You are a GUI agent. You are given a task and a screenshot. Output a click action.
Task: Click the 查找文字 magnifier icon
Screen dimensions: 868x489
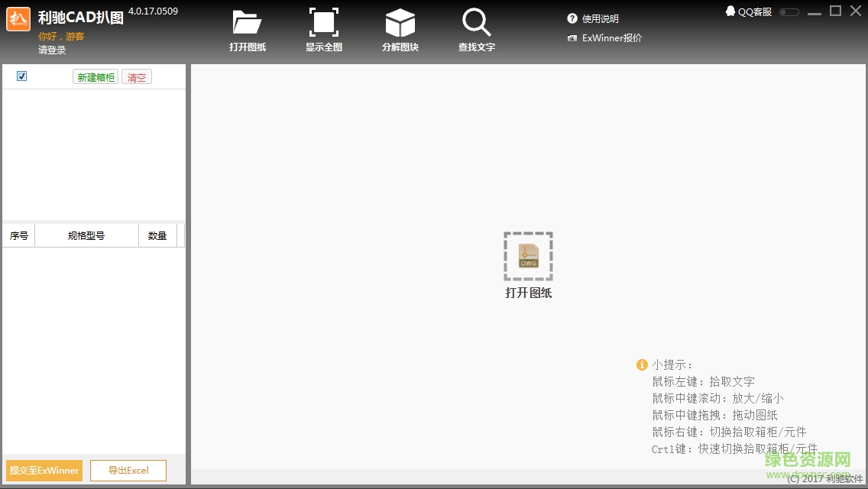476,23
